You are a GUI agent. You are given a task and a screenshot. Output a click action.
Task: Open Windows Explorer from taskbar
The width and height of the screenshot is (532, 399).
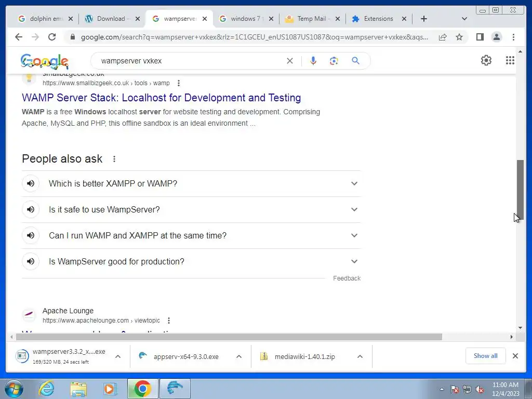tap(78, 389)
